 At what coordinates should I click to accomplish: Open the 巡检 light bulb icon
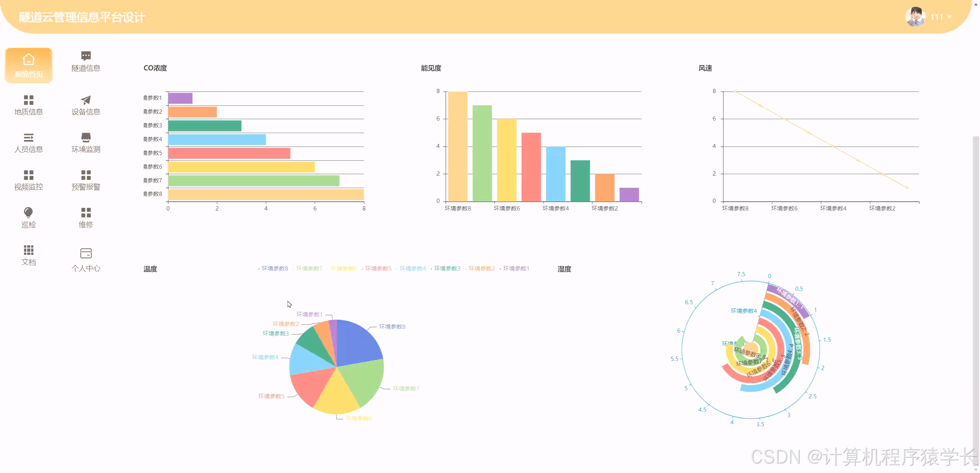coord(29,212)
